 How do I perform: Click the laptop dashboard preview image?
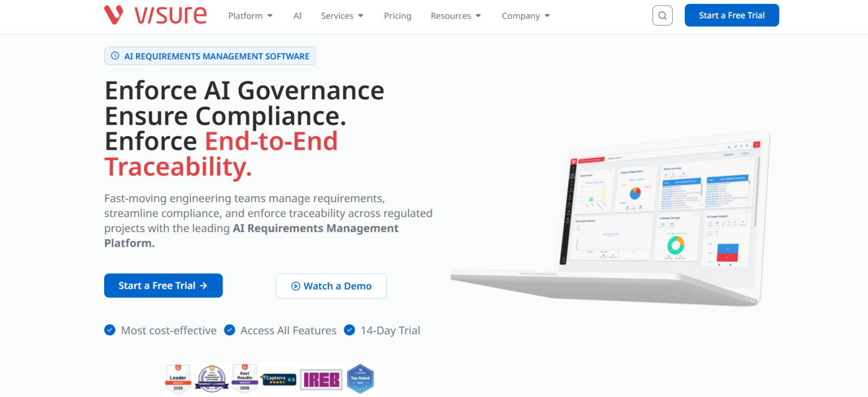coord(610,218)
